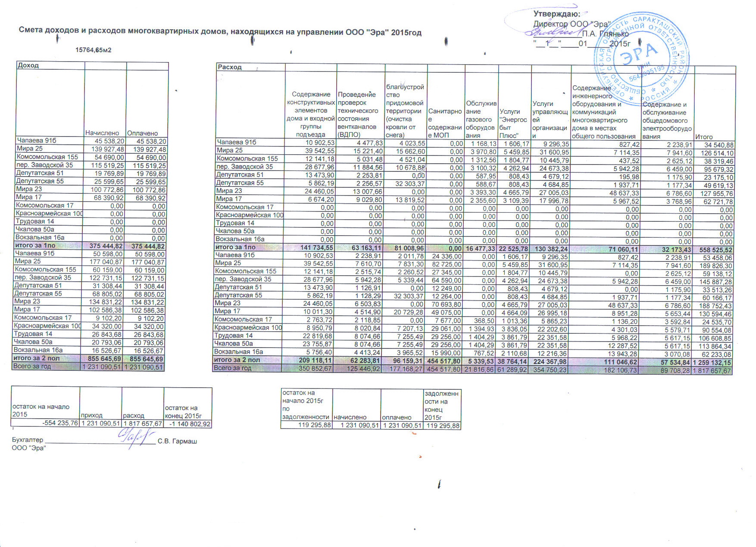Click the subtotal '224 367,98'
Screen dimensions: 756x547
(551, 362)
